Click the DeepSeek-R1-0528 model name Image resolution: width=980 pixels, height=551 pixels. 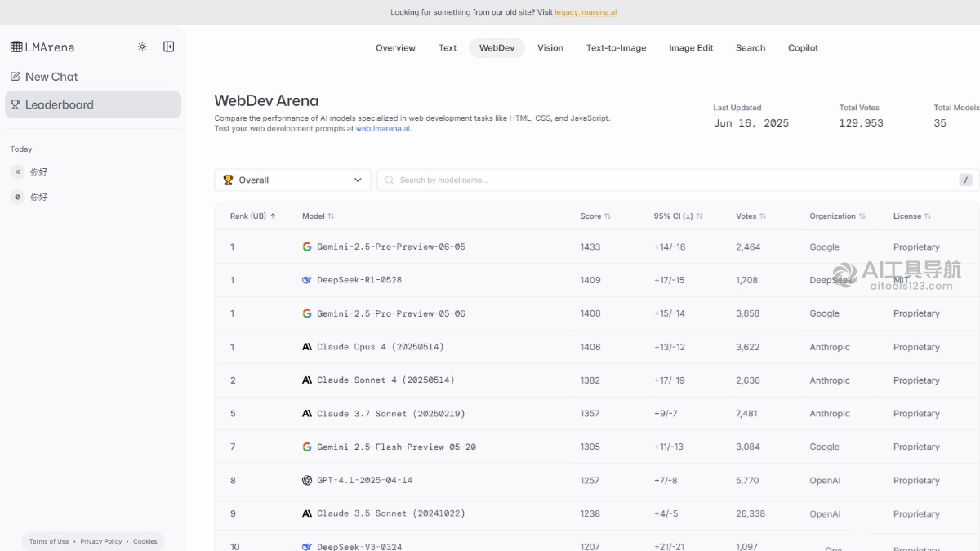click(x=359, y=280)
